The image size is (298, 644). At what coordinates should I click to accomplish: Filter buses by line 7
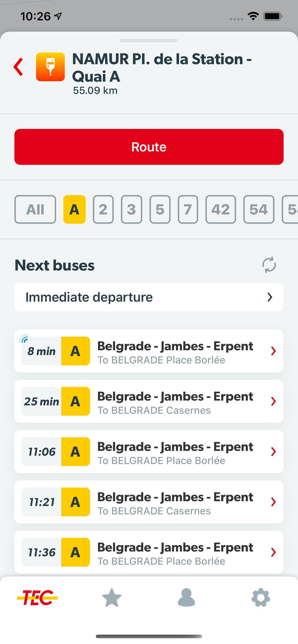188,209
